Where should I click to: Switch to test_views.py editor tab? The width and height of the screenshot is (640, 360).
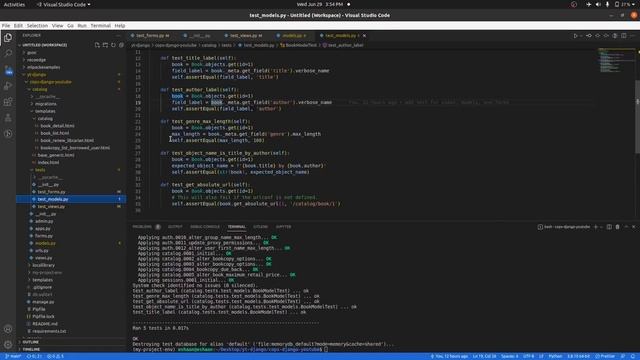point(246,36)
